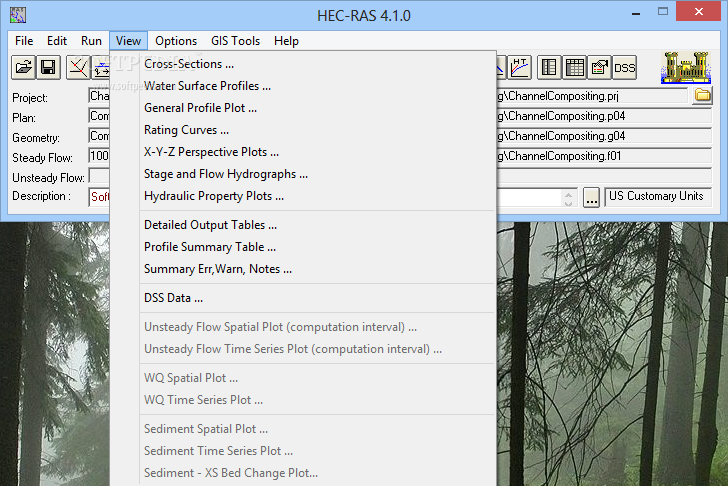This screenshot has width=728, height=486.
Task: Click the geometry file path ending g04
Action: 604,136
